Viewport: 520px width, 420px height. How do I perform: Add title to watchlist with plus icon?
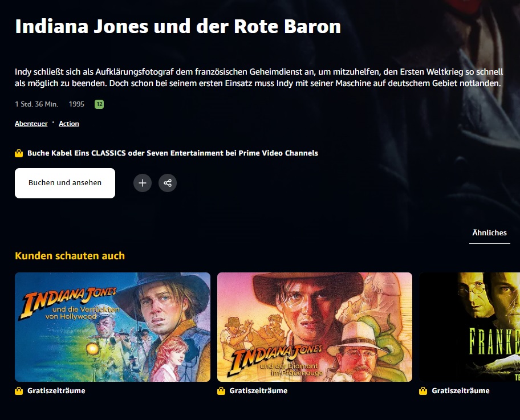pyautogui.click(x=143, y=183)
